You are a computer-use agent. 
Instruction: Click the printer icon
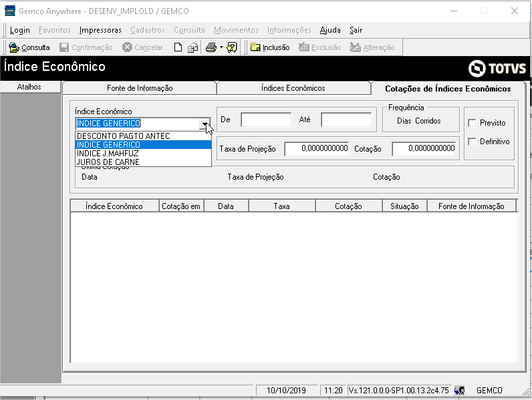[x=211, y=47]
